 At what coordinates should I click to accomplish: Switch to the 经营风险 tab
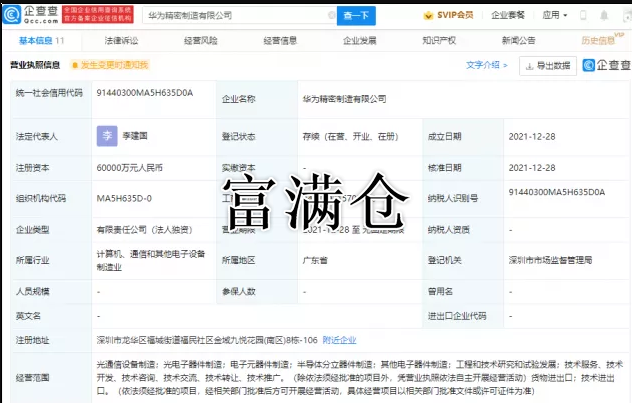coord(201,40)
